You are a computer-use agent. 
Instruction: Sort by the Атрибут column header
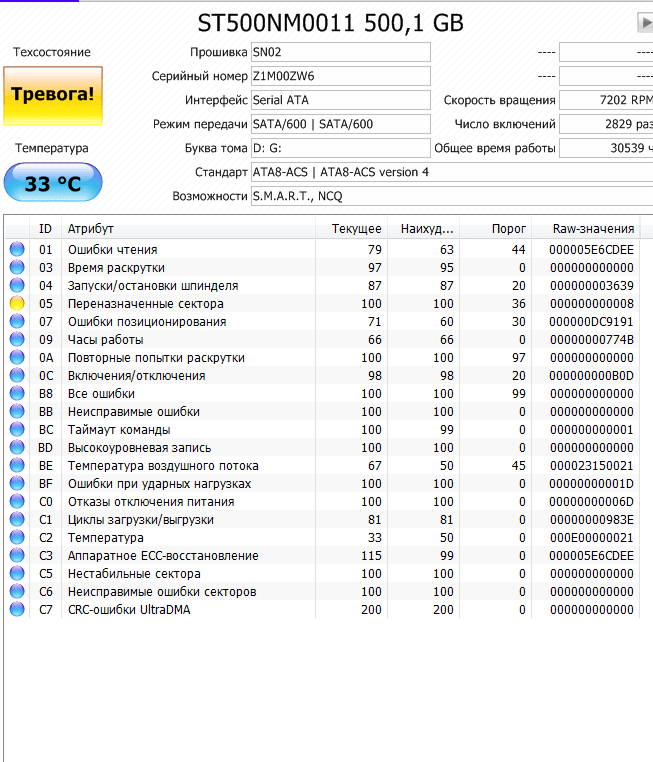coord(189,228)
